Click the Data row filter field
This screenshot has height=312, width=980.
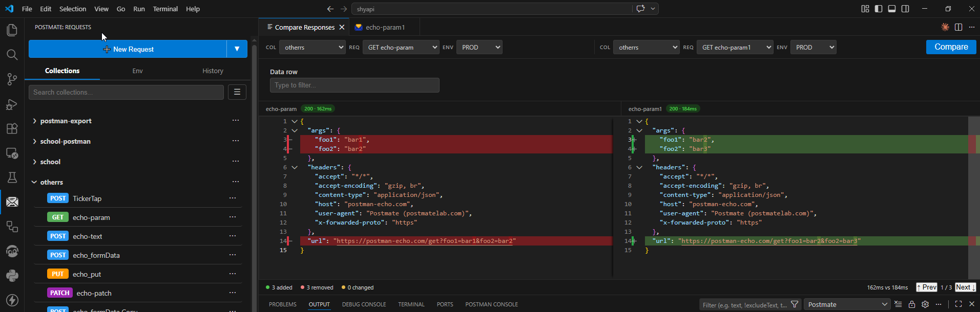pyautogui.click(x=355, y=85)
